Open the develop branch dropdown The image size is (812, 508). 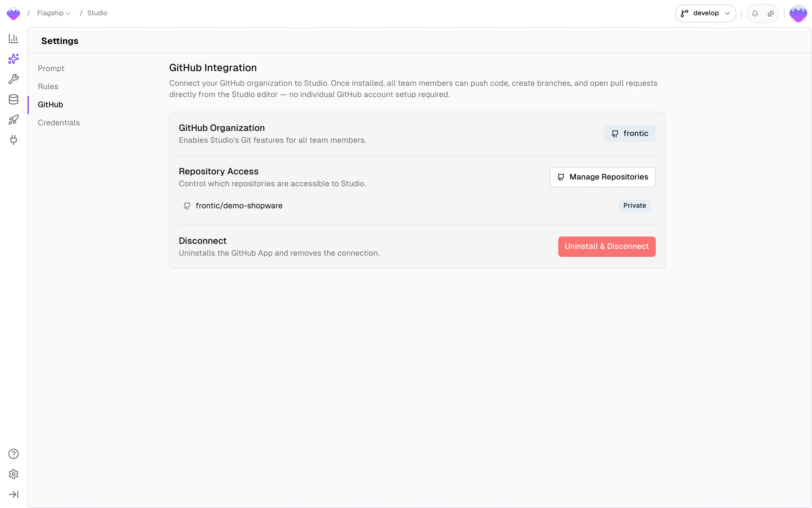pos(706,14)
